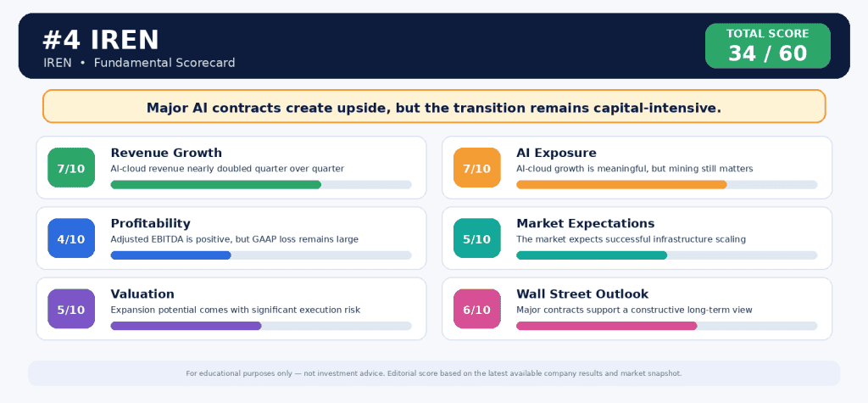Screen dimensions: 868x403
Task: Click the educational purposes disclaimer footer
Action: click(x=434, y=373)
